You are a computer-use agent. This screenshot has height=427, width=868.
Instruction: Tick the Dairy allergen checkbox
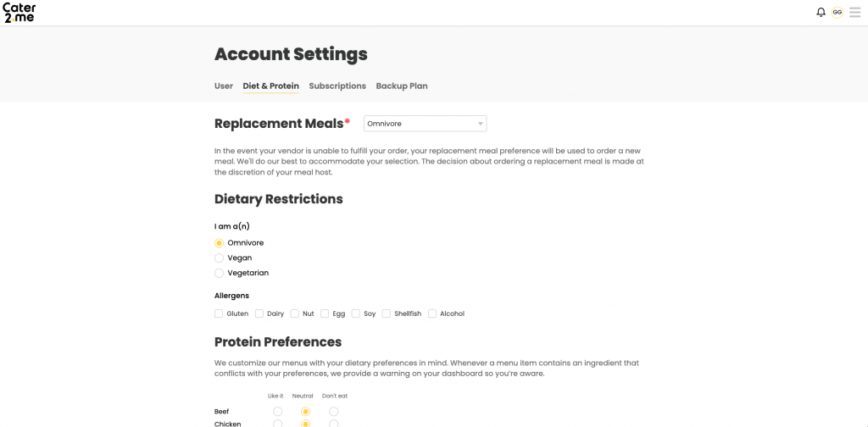click(259, 313)
